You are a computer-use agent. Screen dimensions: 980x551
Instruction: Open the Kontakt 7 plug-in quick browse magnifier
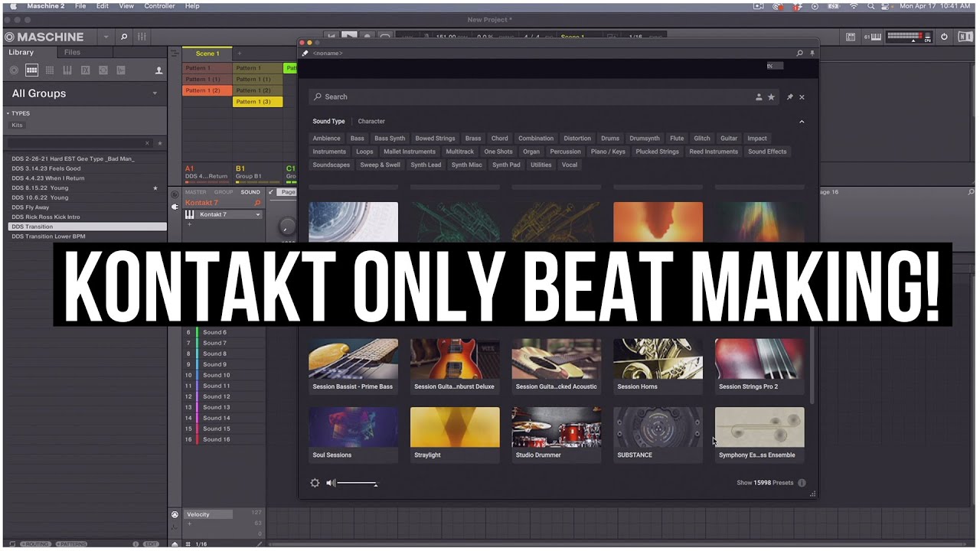point(257,203)
